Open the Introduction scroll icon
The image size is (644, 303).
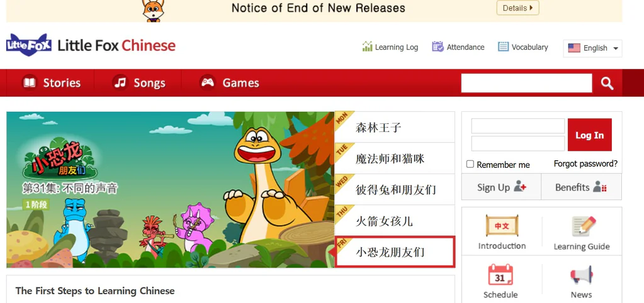coord(502,226)
